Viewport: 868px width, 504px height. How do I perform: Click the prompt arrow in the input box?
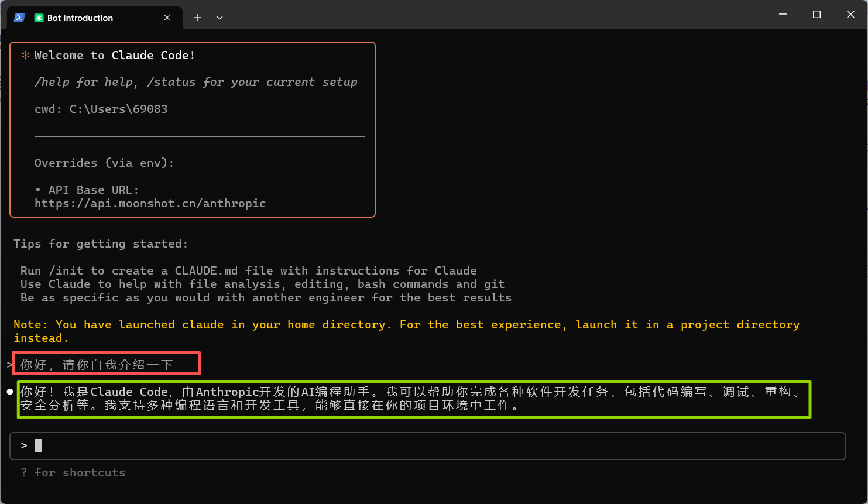coord(23,445)
